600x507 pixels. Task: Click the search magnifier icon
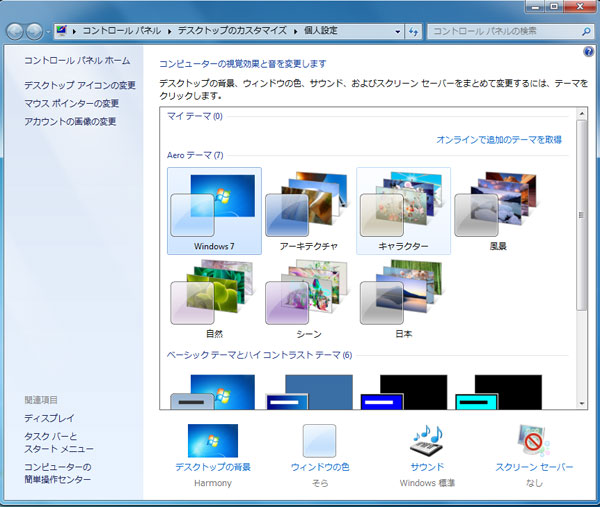(x=586, y=31)
